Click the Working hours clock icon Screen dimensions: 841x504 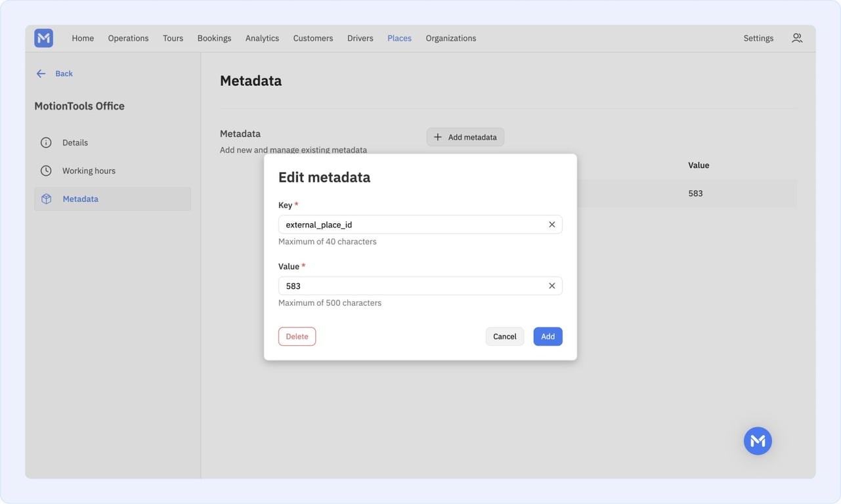[46, 171]
